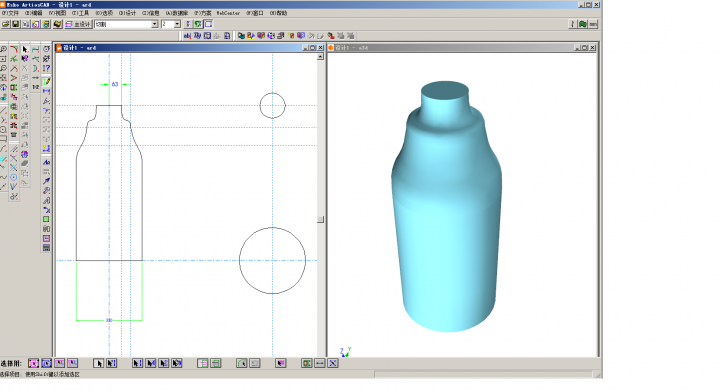Select the 'Aa' text tool icon

46,162
